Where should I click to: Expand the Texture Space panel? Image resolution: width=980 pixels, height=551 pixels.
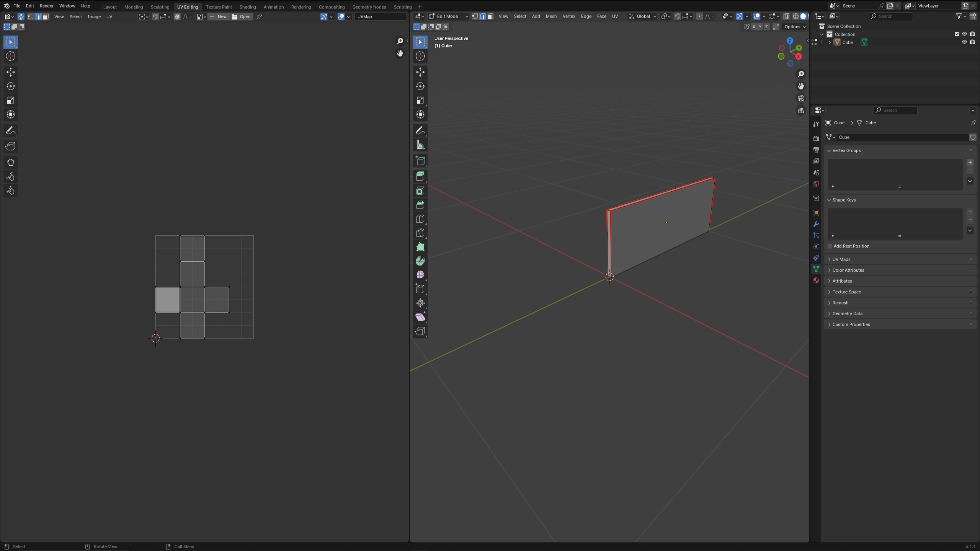coord(846,292)
